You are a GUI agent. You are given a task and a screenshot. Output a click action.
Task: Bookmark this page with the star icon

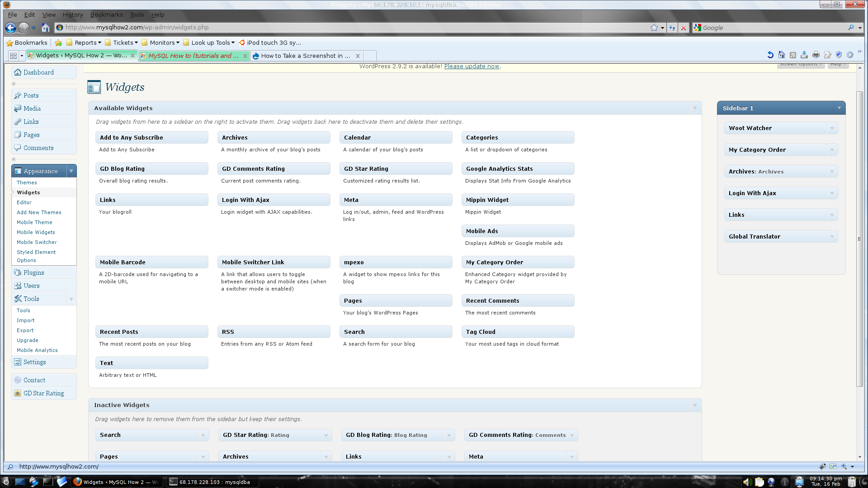[x=654, y=28]
